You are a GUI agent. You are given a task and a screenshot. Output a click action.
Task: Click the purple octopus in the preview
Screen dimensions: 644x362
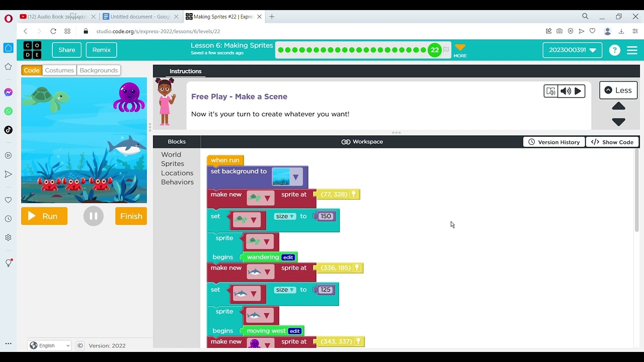129,97
